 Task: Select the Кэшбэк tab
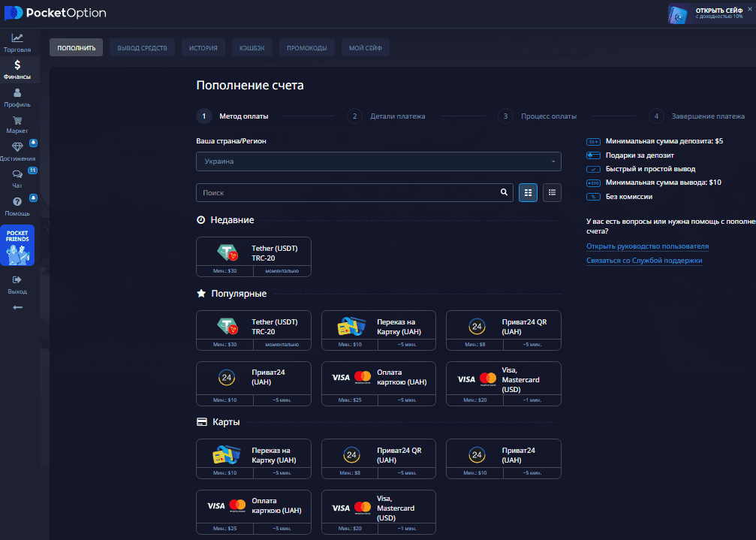coord(252,48)
